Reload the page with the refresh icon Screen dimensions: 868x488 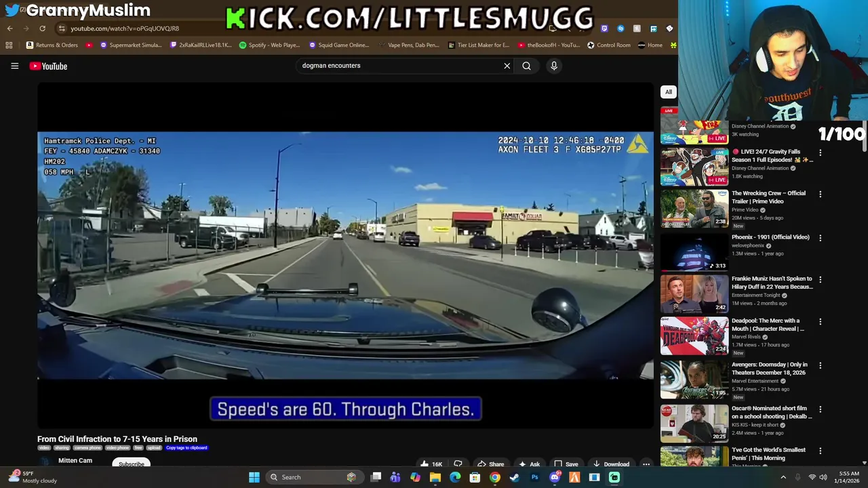pos(42,28)
